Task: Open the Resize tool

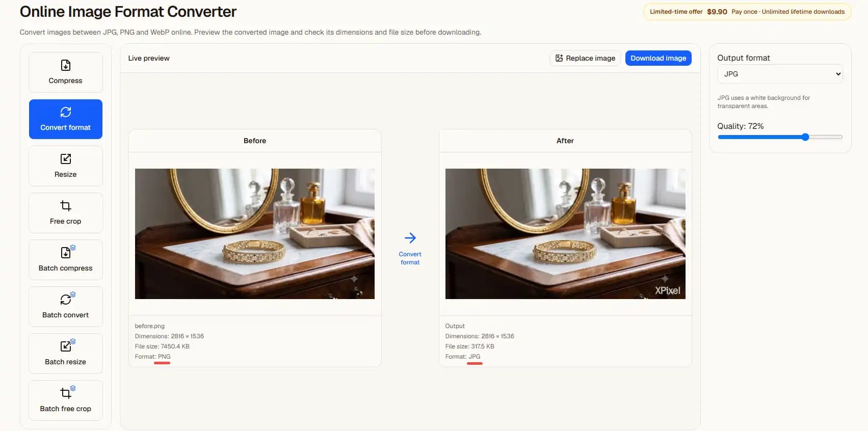Action: pyautogui.click(x=66, y=166)
